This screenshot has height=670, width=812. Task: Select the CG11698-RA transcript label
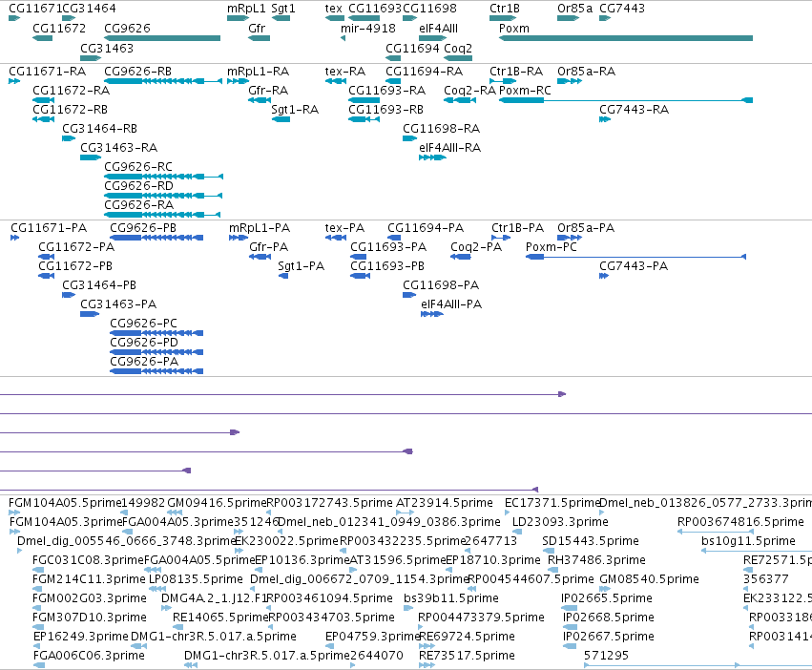[x=441, y=128]
